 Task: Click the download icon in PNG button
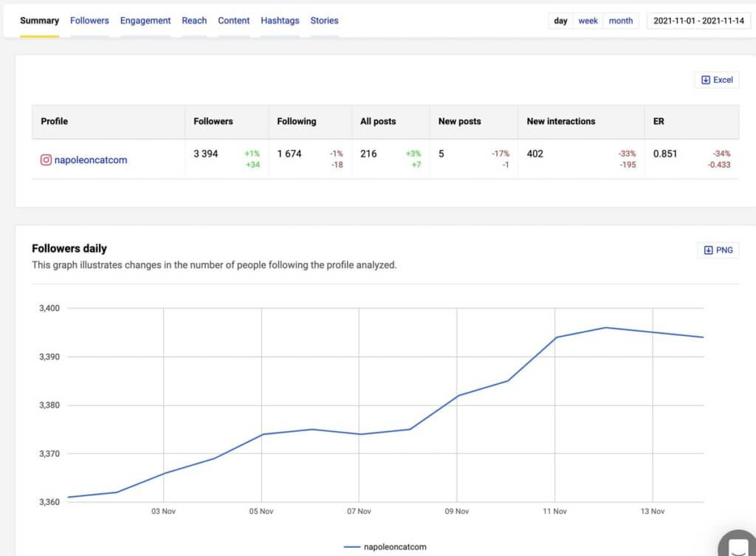click(x=708, y=250)
